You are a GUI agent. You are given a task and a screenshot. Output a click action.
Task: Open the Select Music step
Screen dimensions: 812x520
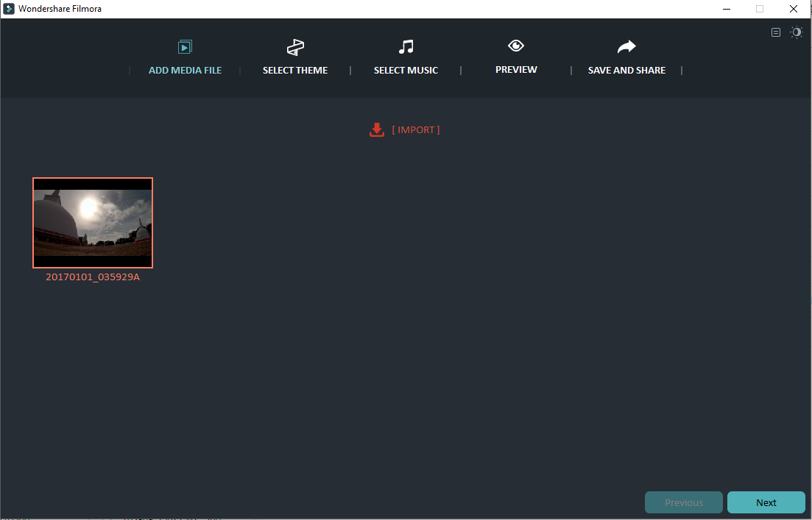pyautogui.click(x=406, y=70)
